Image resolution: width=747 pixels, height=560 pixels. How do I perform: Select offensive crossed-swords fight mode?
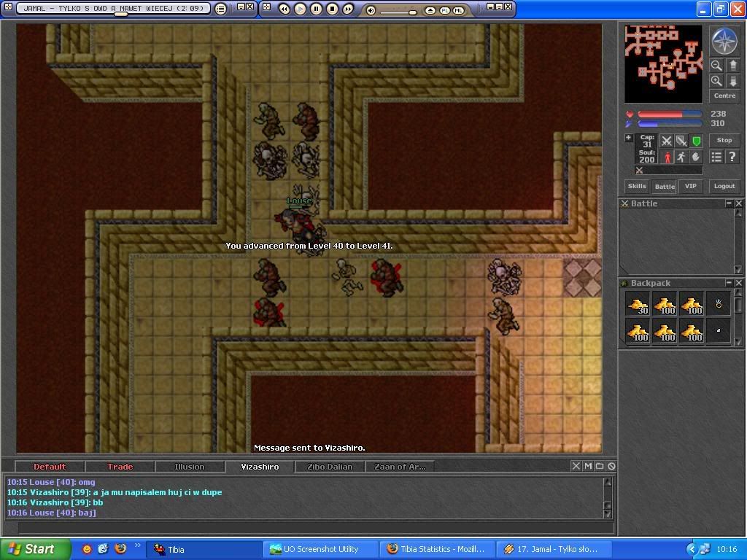click(x=667, y=141)
